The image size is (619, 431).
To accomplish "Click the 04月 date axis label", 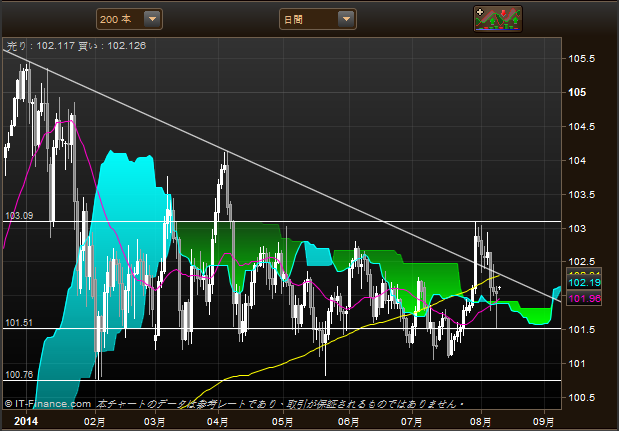I will click(x=219, y=422).
